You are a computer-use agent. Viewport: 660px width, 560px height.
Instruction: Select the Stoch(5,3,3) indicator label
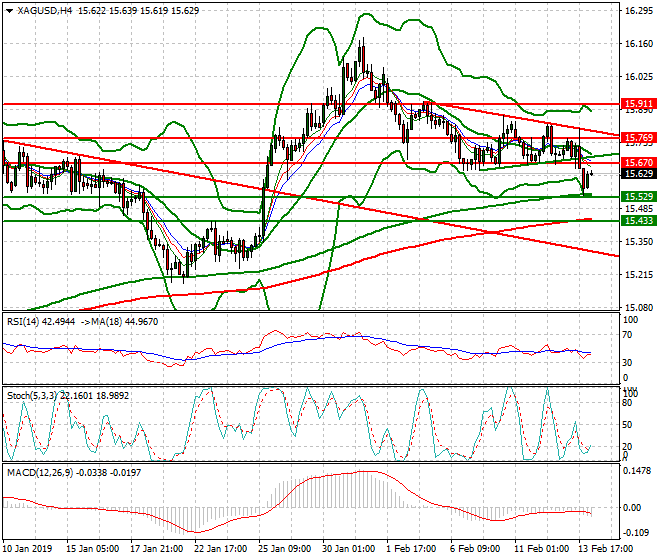(33, 396)
